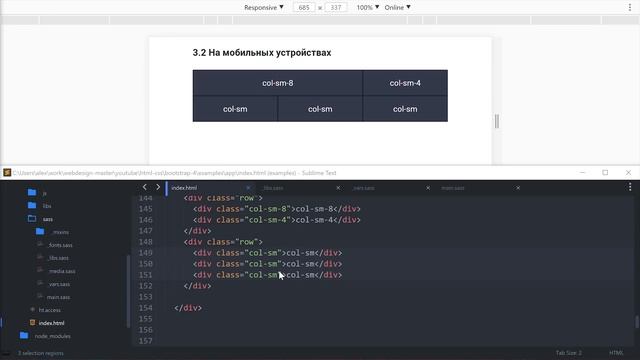
Task: Expand the _mixins folder in sidebar
Action: click(x=40, y=231)
